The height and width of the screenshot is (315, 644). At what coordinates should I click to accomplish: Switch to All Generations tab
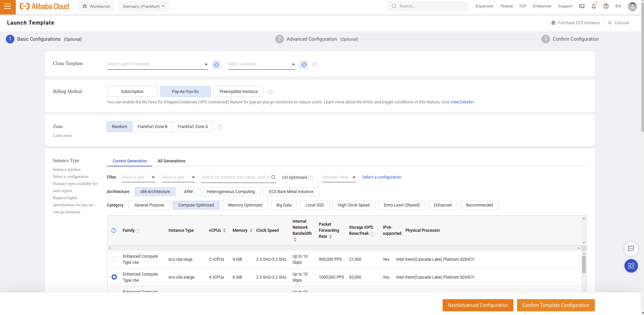[171, 161]
